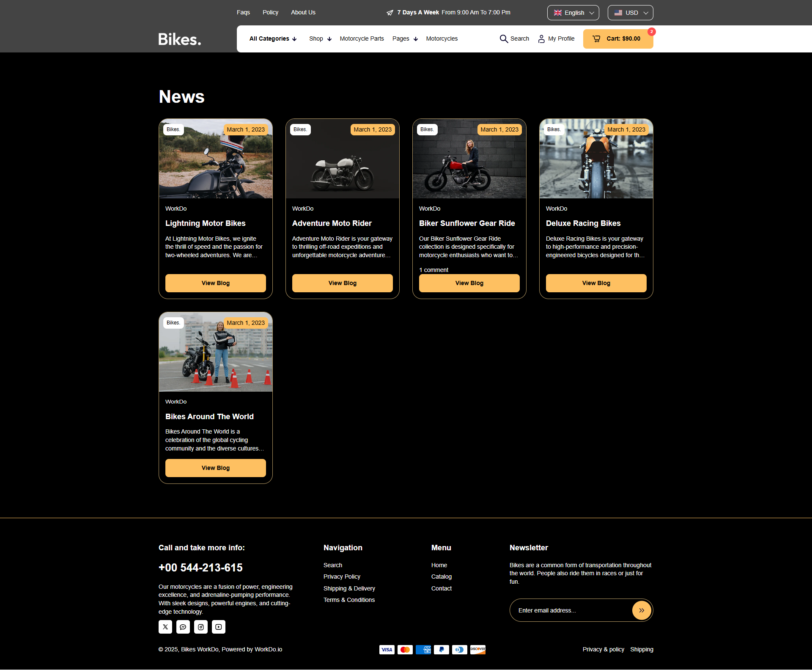Open the Instagram social icon
The image size is (812, 670).
tap(201, 627)
